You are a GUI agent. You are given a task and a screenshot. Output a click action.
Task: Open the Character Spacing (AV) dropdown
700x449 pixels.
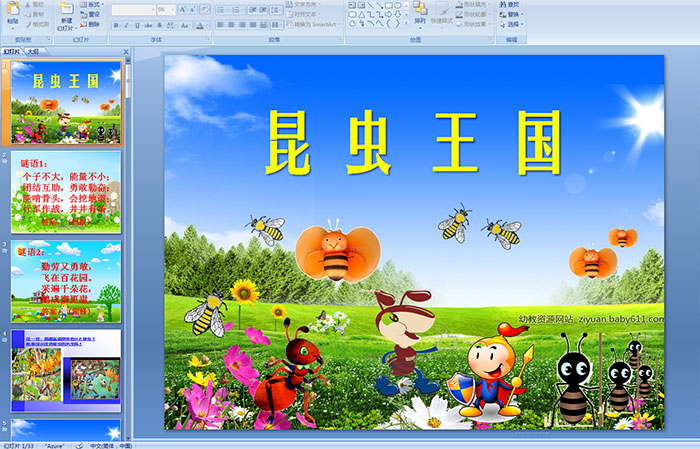point(171,25)
